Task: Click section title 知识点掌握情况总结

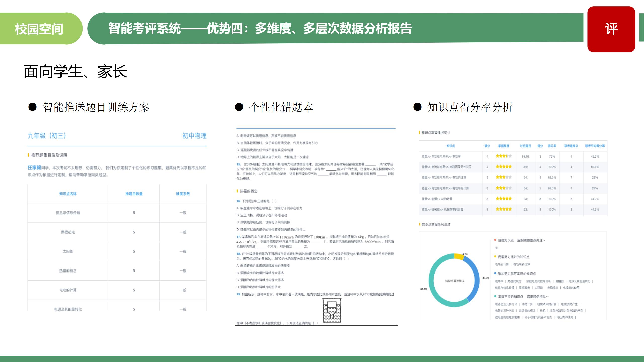Action: tap(436, 224)
